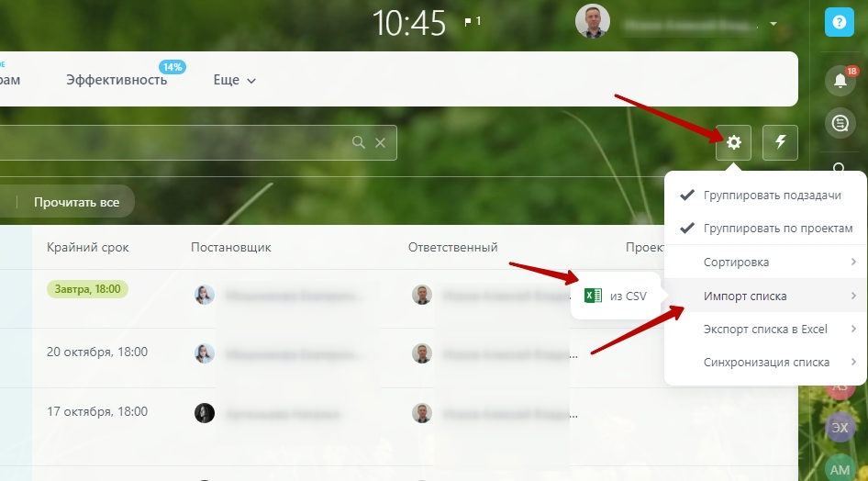Select the Импорт списка menu entry
This screenshot has height=481, width=868.
coord(765,296)
